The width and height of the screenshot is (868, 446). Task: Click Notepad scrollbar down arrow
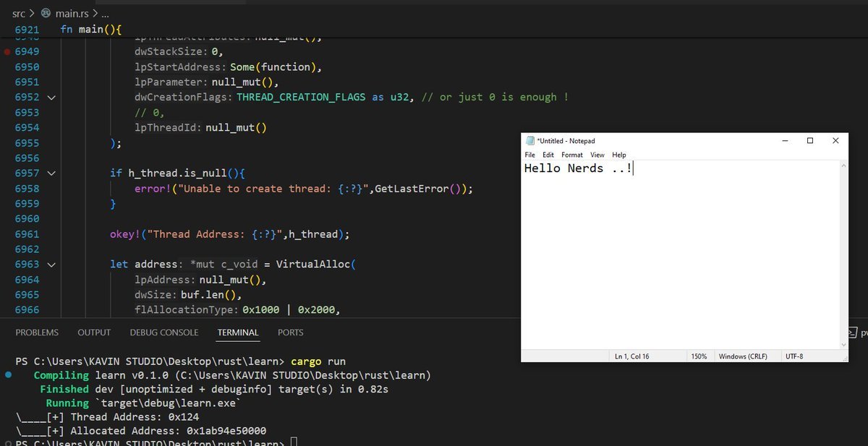pyautogui.click(x=843, y=345)
